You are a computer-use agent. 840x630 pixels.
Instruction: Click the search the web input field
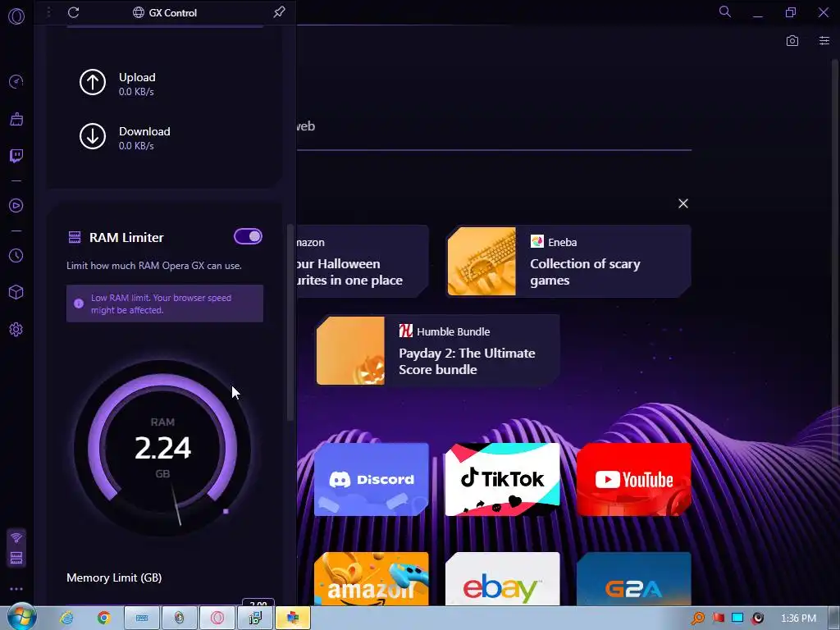point(494,126)
